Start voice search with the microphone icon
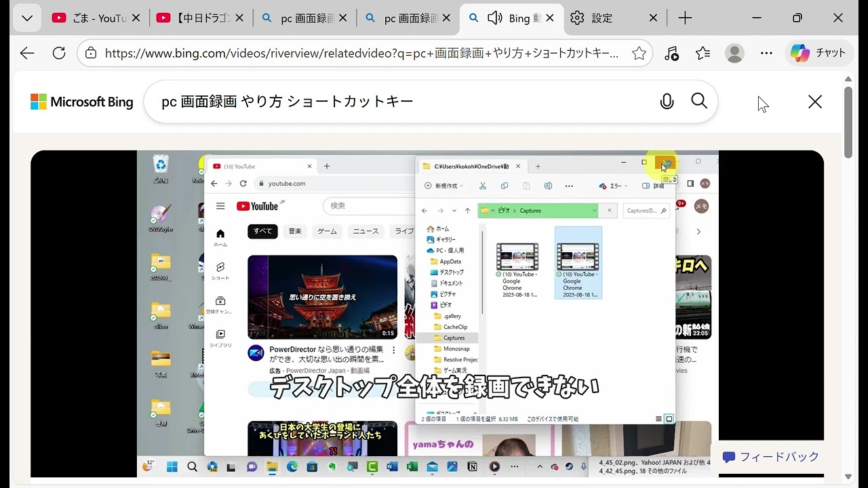Viewport: 868px width, 488px height. (667, 102)
